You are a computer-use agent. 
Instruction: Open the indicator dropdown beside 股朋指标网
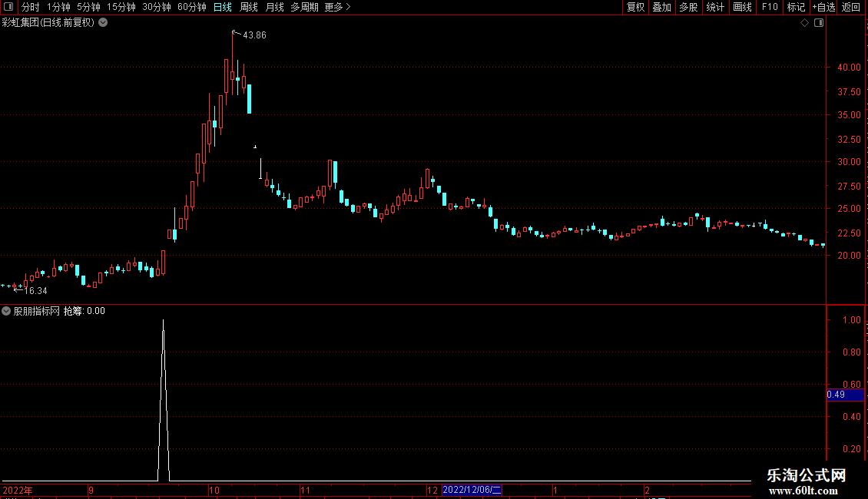[6, 311]
